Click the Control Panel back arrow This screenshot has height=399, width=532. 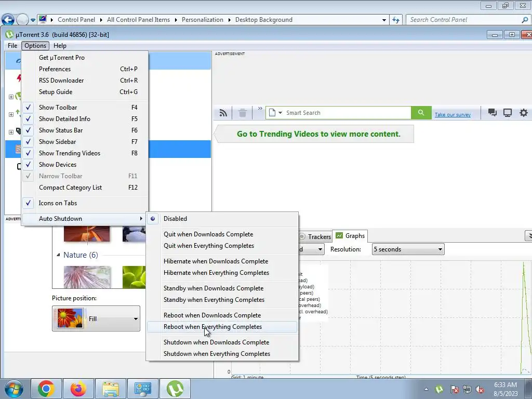pos(8,20)
